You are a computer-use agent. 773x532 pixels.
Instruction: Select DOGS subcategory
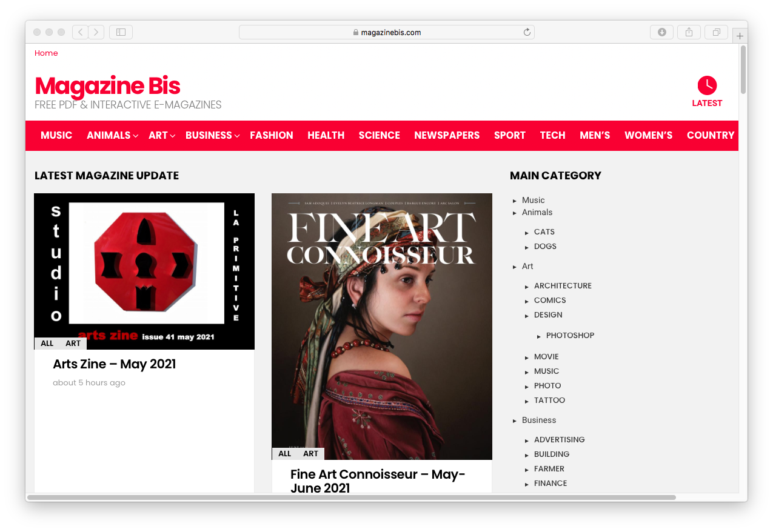click(545, 247)
